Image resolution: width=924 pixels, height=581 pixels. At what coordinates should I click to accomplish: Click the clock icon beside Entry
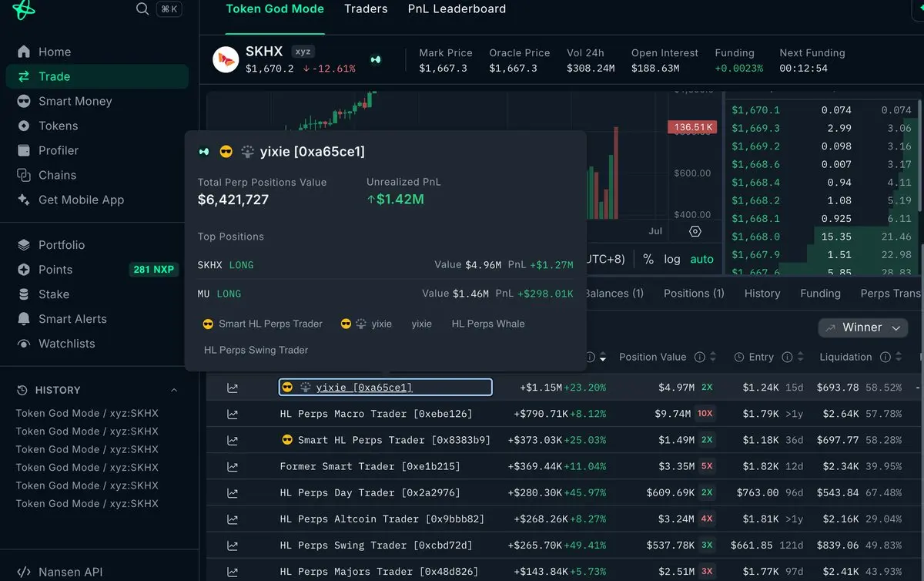point(738,357)
